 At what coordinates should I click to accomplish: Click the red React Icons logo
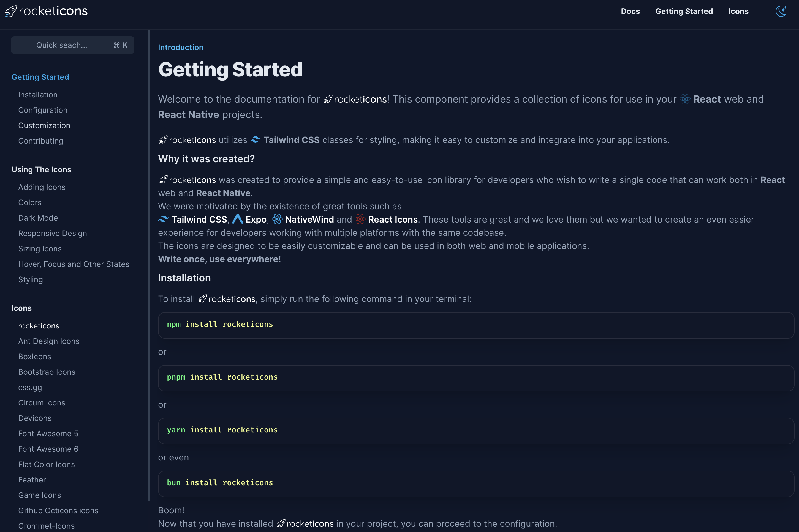click(x=360, y=219)
